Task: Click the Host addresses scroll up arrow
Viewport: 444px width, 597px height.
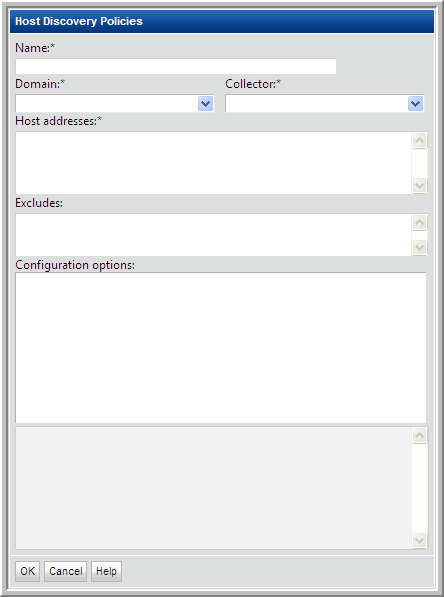Action: [420, 141]
